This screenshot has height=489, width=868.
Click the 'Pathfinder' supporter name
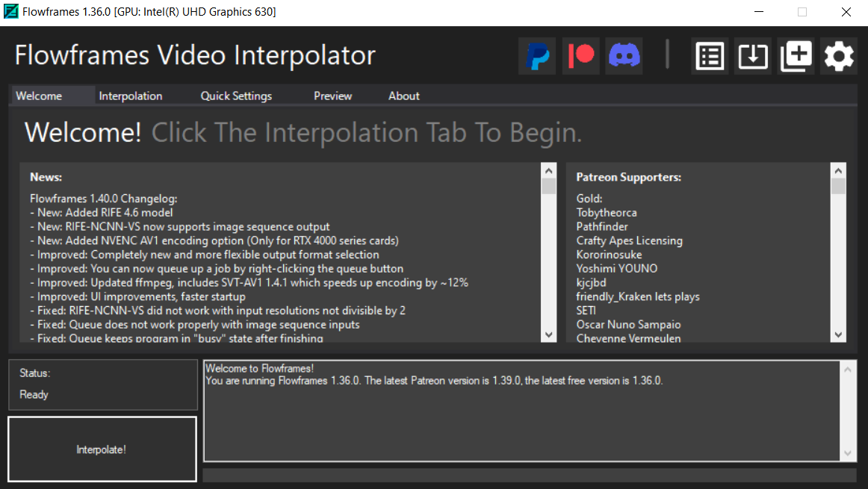click(602, 227)
